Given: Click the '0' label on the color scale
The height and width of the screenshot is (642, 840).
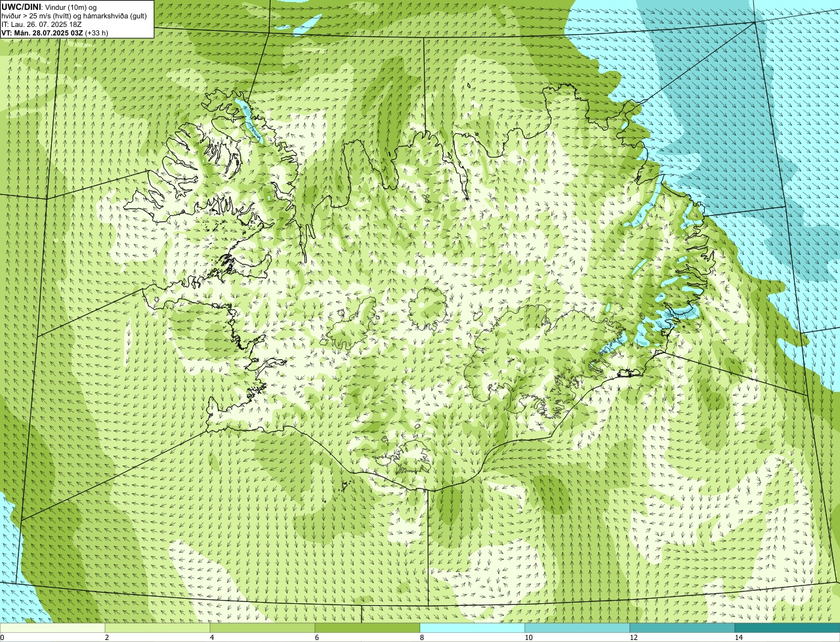Looking at the screenshot, I should tap(2, 637).
